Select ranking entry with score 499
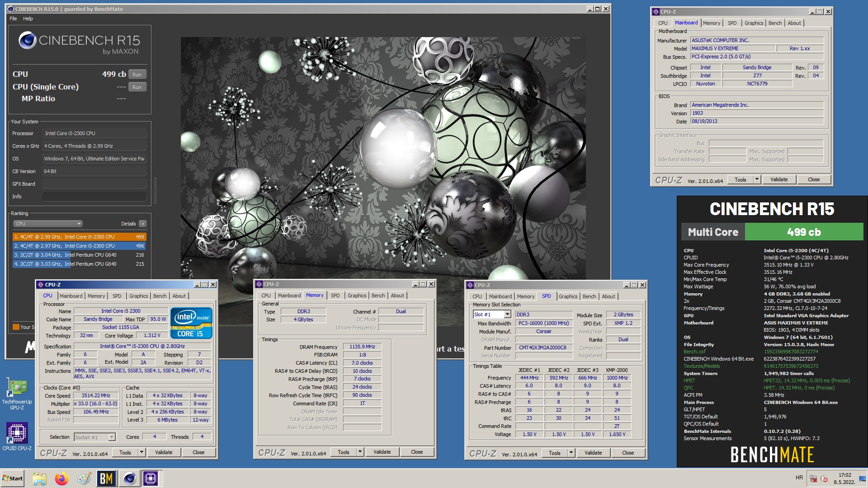 click(80, 237)
